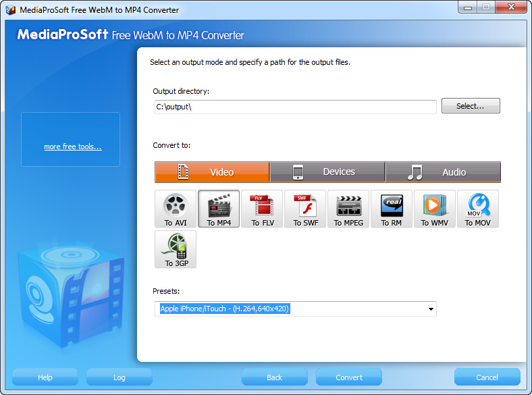Select the To SWF flash icon
The image size is (532, 395).
click(x=305, y=209)
